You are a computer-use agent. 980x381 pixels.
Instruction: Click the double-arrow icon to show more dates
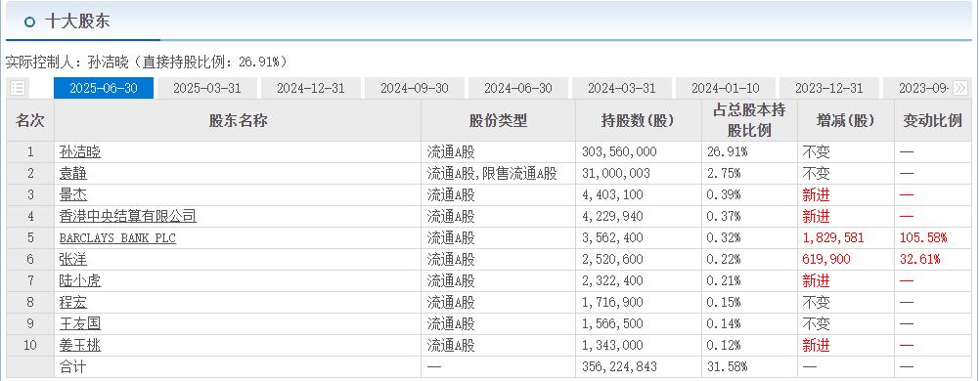(960, 88)
